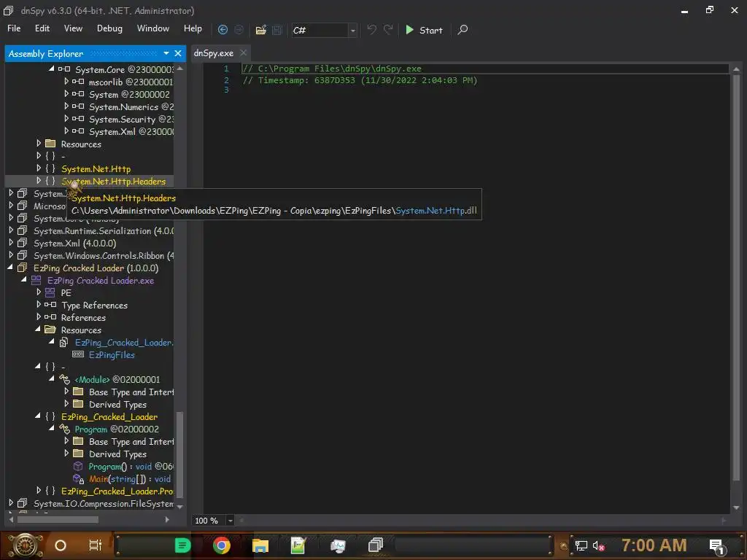Click the Derived Types folder icon under Program
Screen dimensions: 747x560
coord(78,454)
